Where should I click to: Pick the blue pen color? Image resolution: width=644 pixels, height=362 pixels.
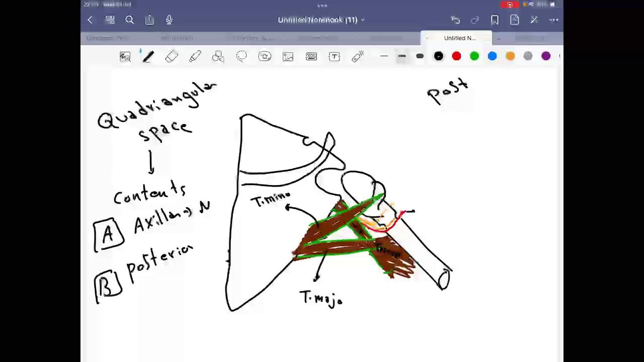click(492, 56)
